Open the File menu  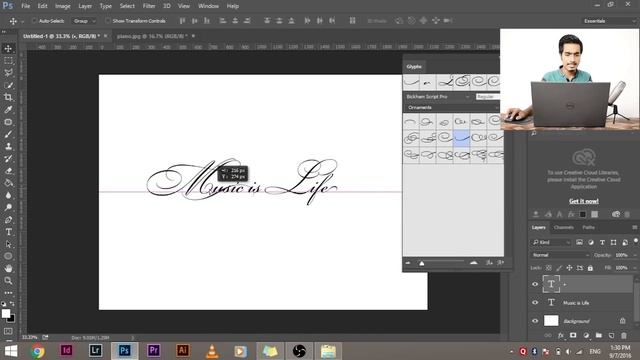point(26,6)
